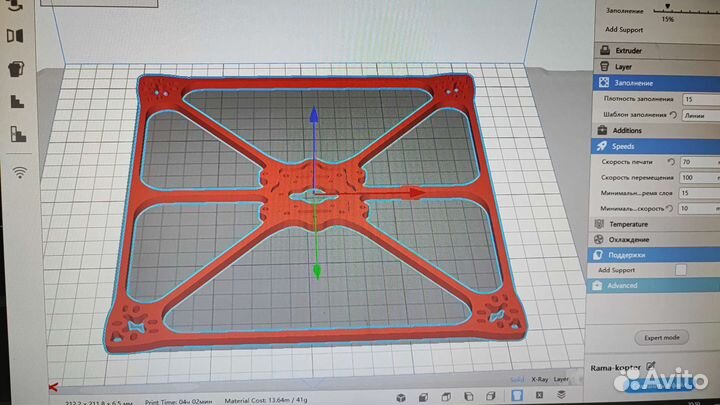Expand the Охлаждение section
This screenshot has width=720, height=405.
click(654, 240)
